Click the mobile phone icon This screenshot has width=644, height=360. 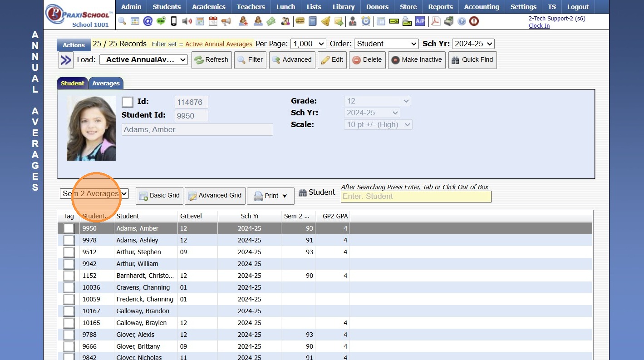pos(173,21)
